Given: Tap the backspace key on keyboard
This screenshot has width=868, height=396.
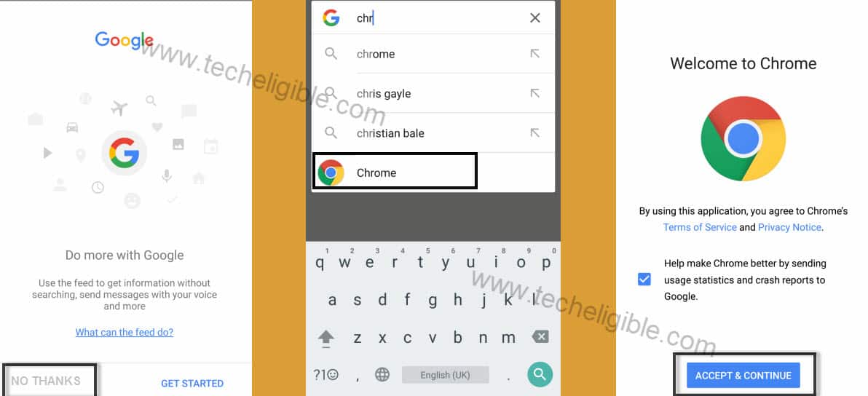Looking at the screenshot, I should [x=540, y=337].
